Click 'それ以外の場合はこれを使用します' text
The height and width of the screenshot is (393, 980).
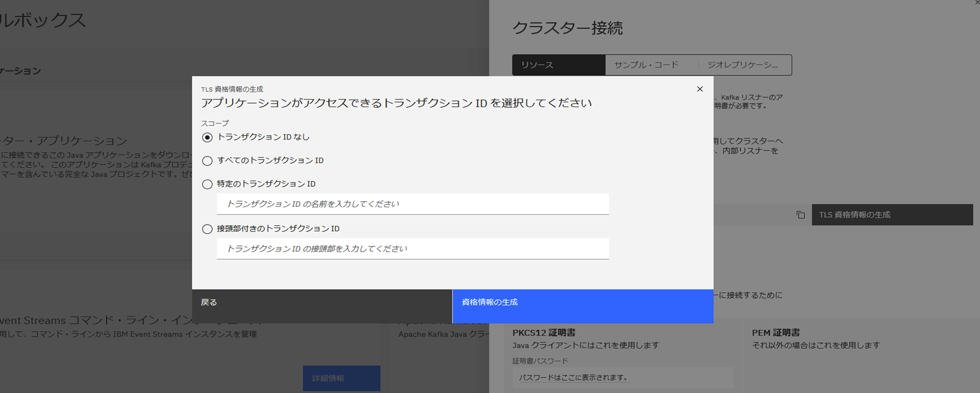[816, 345]
